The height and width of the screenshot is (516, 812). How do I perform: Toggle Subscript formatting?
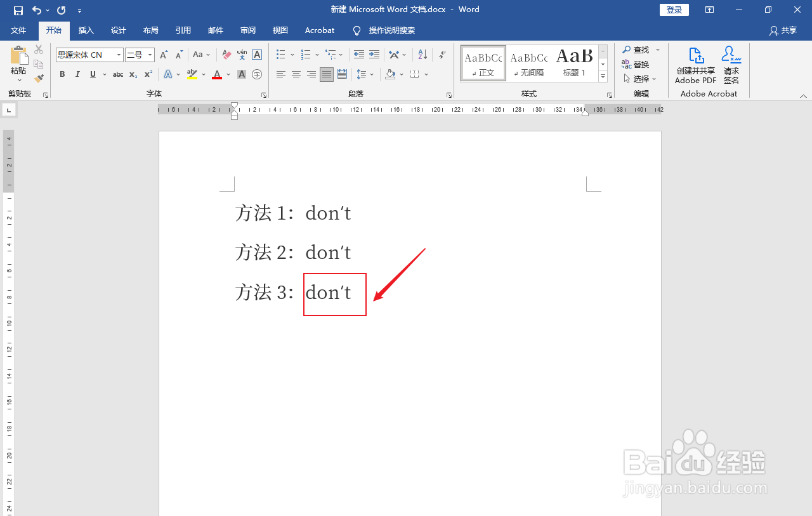click(x=133, y=75)
